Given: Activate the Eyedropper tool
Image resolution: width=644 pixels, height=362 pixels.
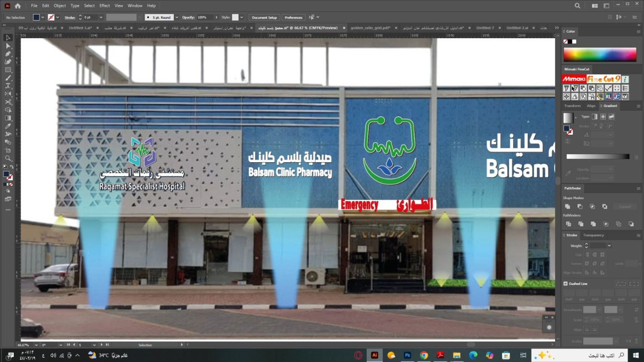Looking at the screenshot, I should click(8, 126).
